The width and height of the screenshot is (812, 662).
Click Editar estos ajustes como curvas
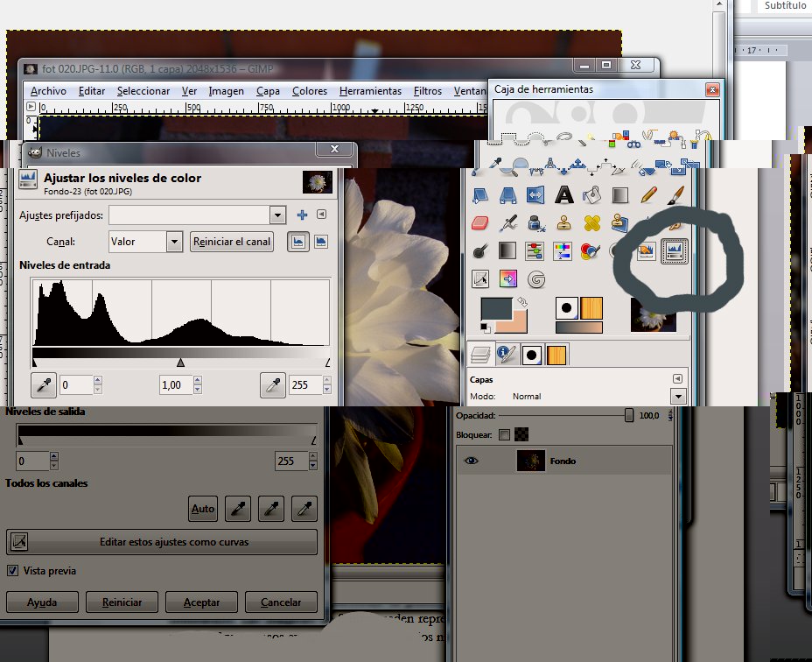click(162, 542)
